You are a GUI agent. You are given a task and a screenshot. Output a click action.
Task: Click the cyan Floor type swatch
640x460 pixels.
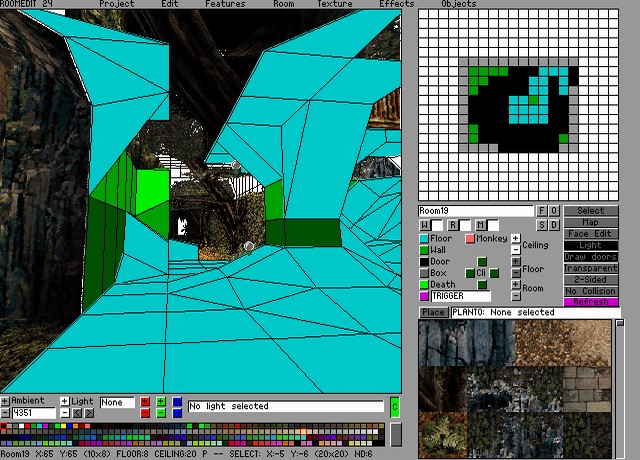(x=424, y=239)
